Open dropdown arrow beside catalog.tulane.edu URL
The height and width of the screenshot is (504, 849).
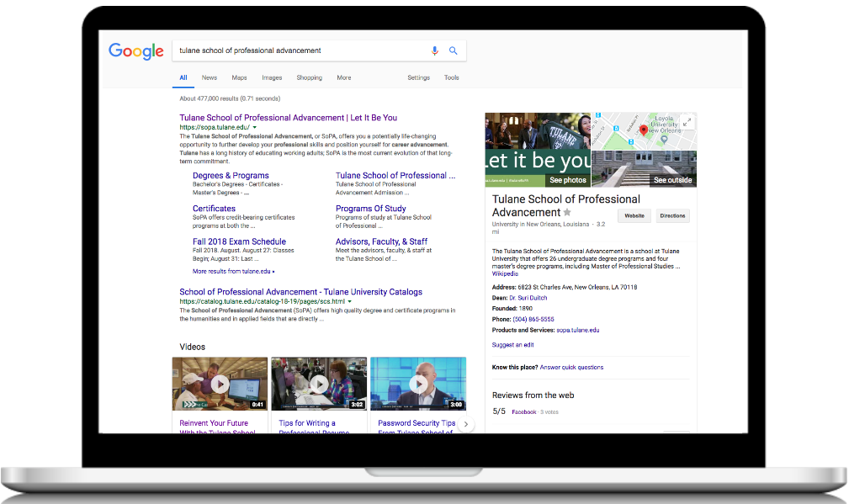point(349,301)
